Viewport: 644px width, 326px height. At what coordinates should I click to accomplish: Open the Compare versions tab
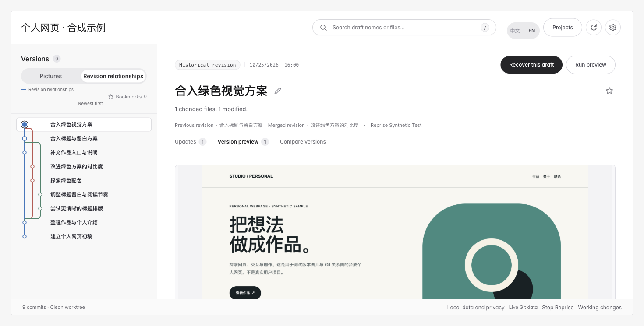[x=303, y=142]
